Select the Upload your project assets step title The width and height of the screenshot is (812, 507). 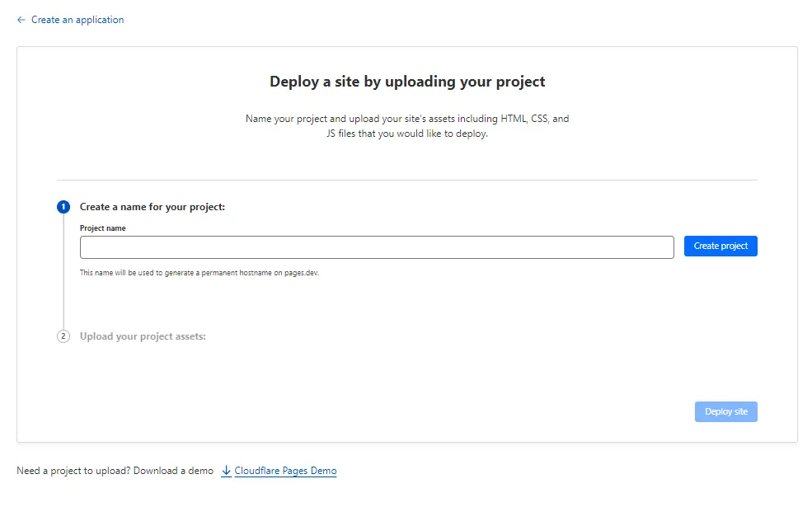tap(143, 336)
